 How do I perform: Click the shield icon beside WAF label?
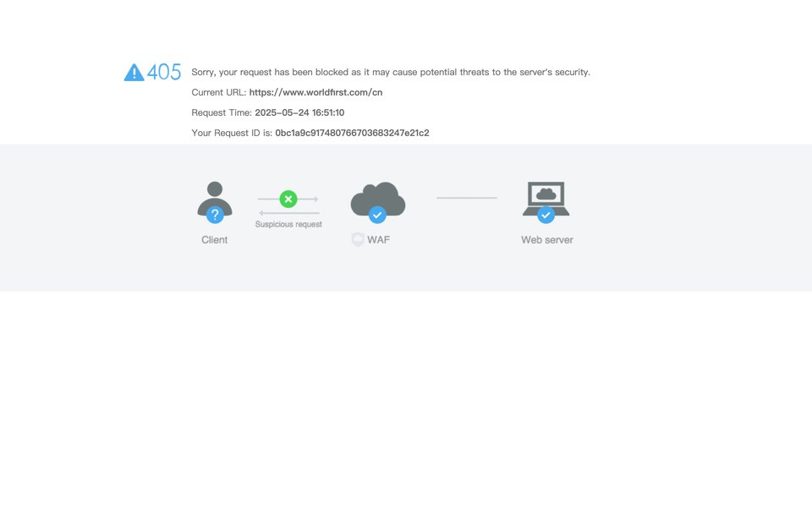tap(358, 239)
